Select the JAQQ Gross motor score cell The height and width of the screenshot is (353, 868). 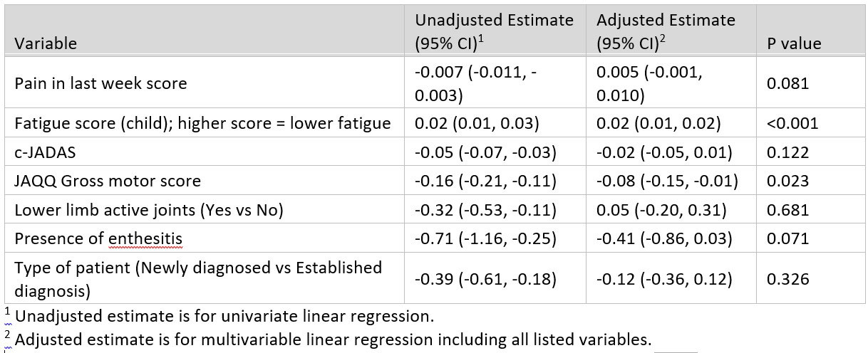pyautogui.click(x=108, y=181)
